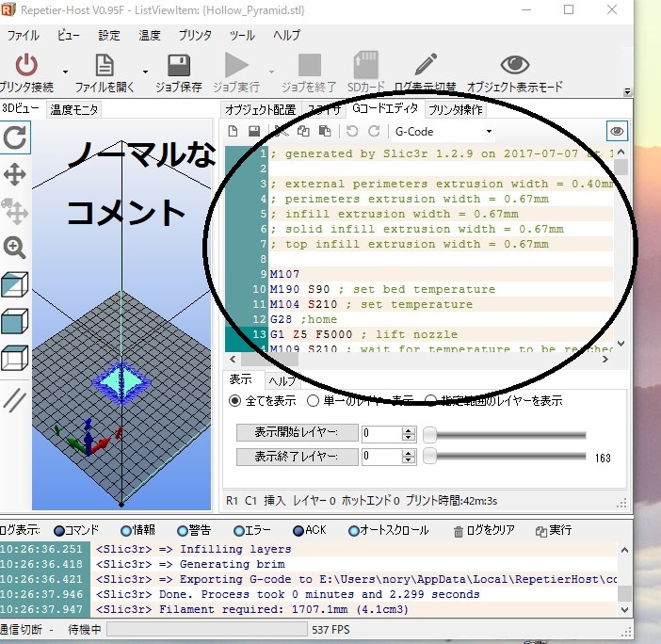The image size is (661, 644).
Task: Switch to プリンタ操作 tab
Action: tap(456, 109)
